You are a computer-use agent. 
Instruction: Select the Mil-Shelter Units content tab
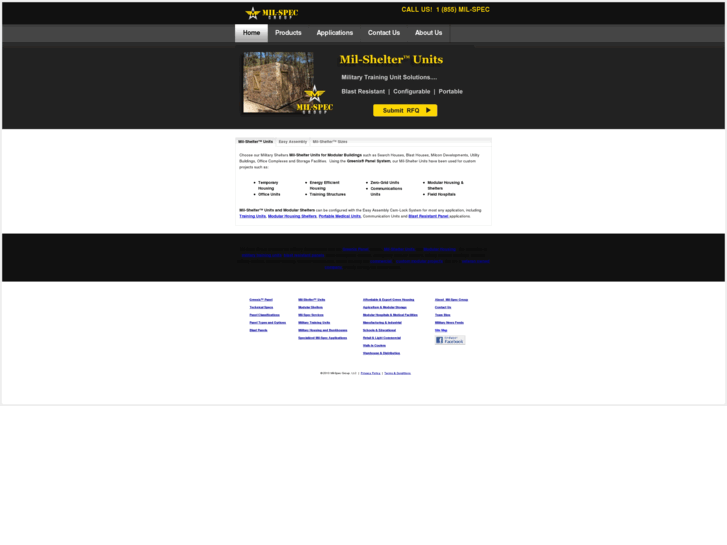coord(255,141)
